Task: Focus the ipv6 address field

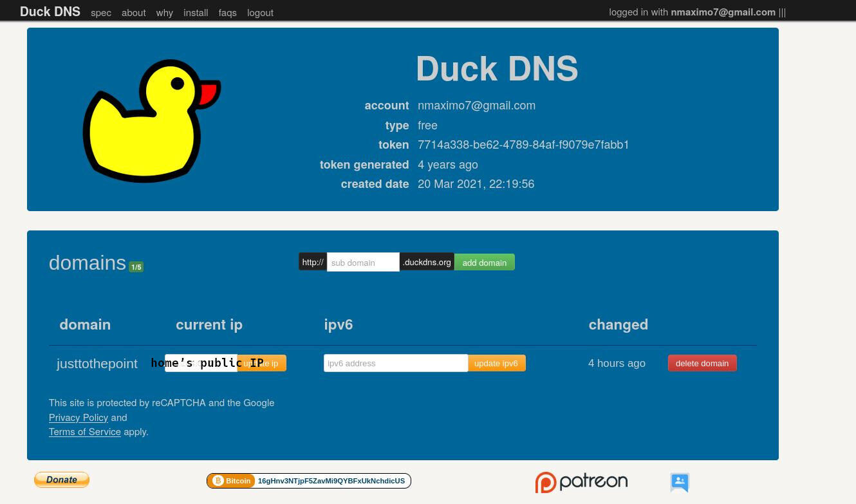Action: (395, 363)
